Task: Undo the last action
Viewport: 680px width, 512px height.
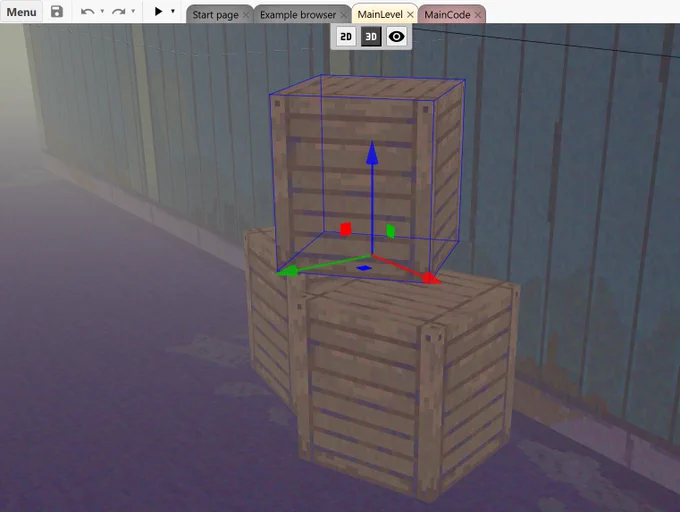Action: tap(88, 12)
